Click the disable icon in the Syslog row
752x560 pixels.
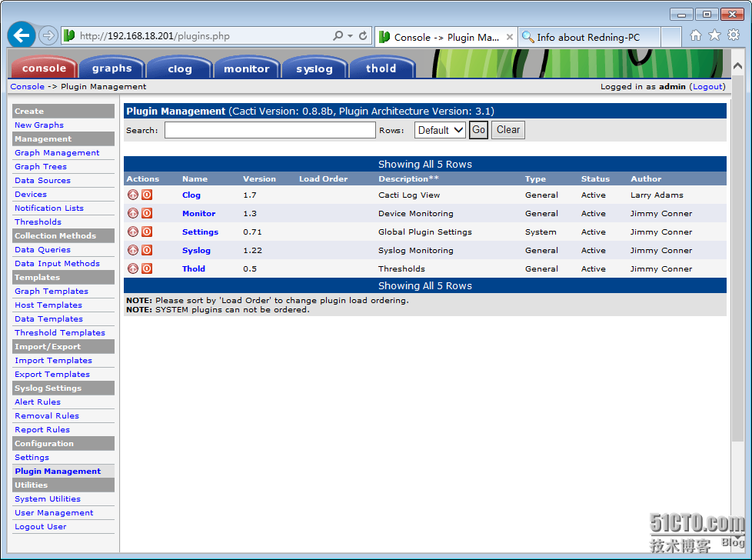(147, 250)
